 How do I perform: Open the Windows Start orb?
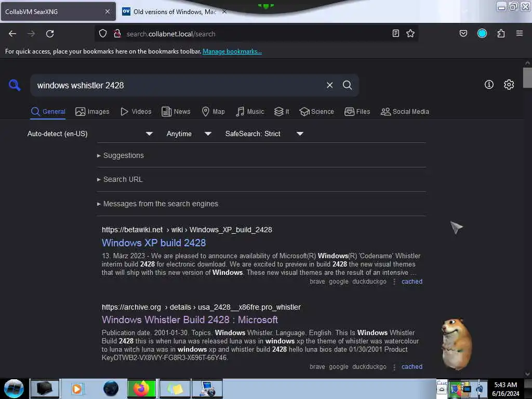click(14, 389)
